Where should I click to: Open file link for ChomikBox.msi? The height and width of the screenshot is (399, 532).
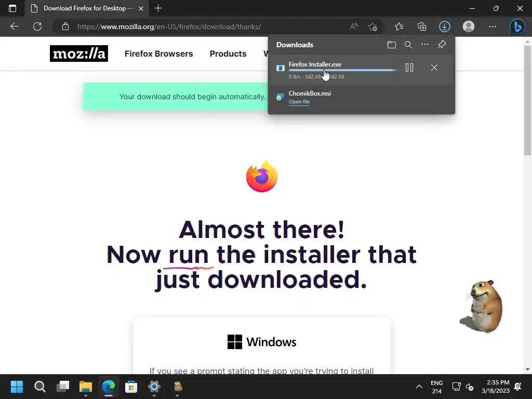tap(299, 102)
